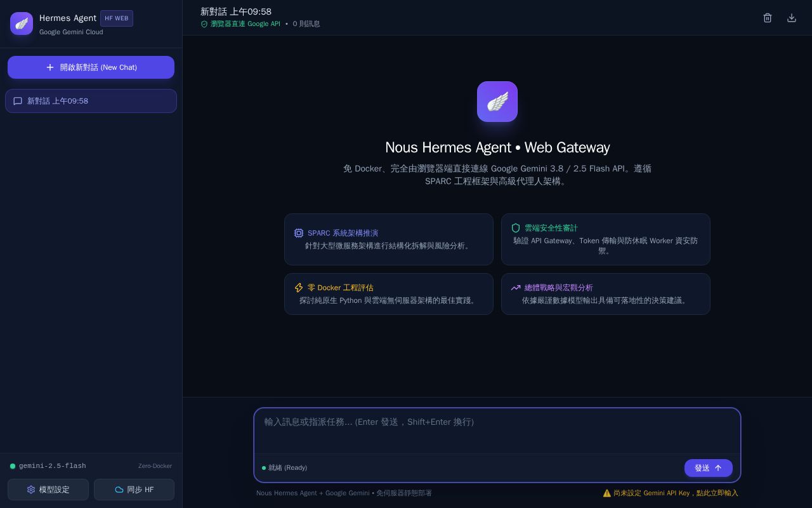The image size is (812, 508).
Task: Click the lightning bolt icon on Docker card
Action: pos(299,288)
